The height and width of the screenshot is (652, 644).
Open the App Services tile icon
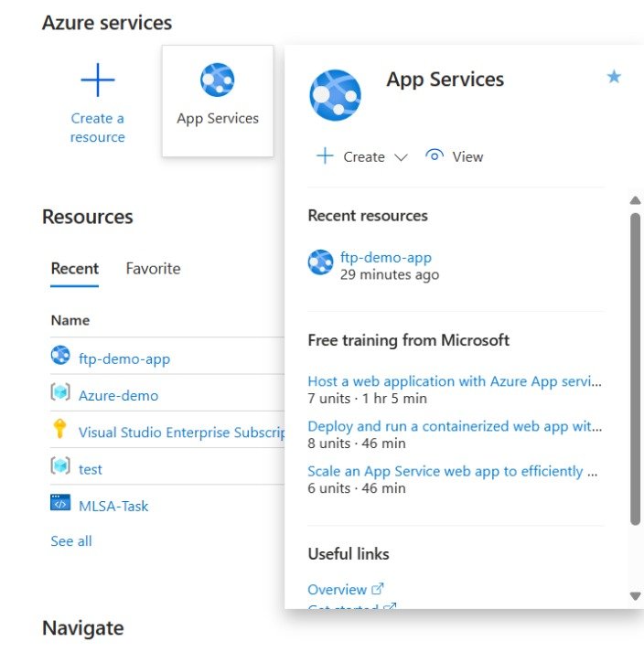tap(217, 80)
